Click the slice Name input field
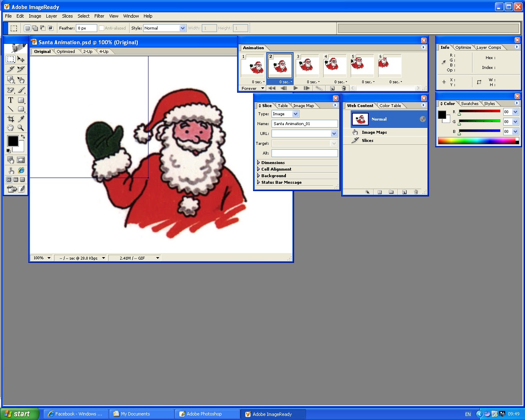This screenshot has height=420, width=525. pos(305,124)
